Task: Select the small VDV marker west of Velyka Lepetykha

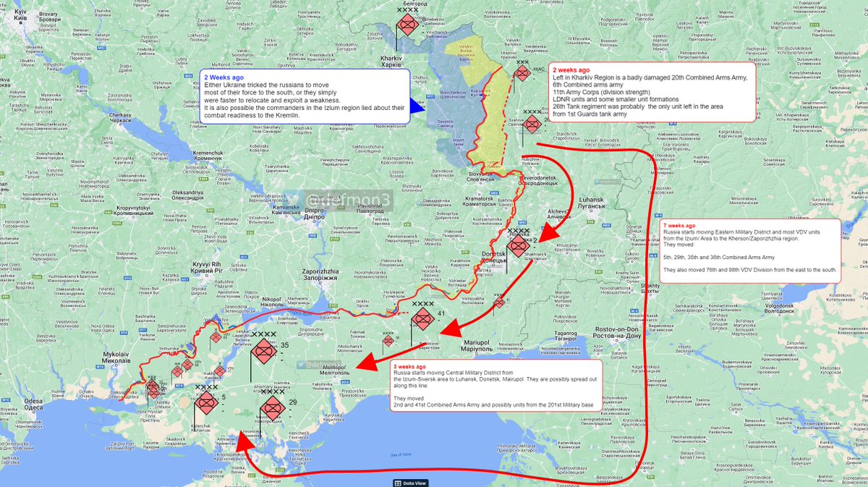Action: point(216,336)
